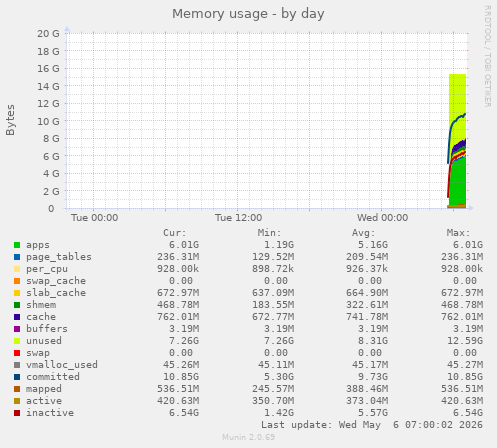This screenshot has width=497, height=448.
Task: Click committed minimum value 5.30G
Action: tap(279, 377)
